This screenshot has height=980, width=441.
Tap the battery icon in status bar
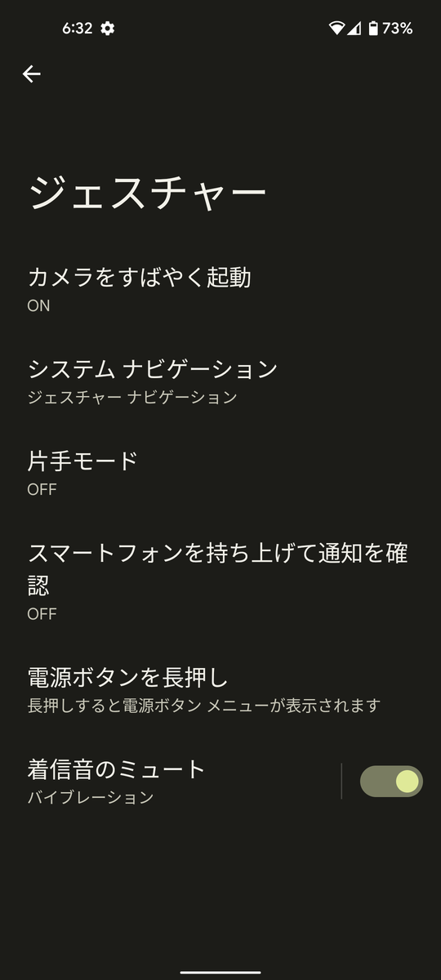coord(373,29)
